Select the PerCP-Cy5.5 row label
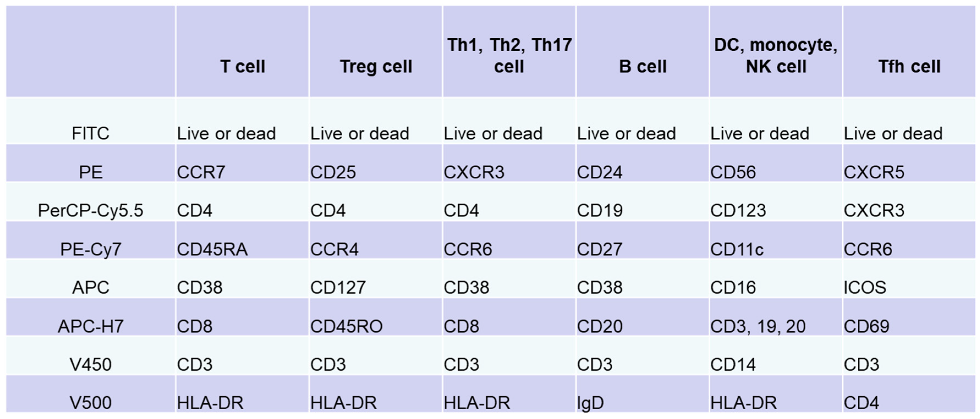The width and height of the screenshot is (980, 419). 90,210
